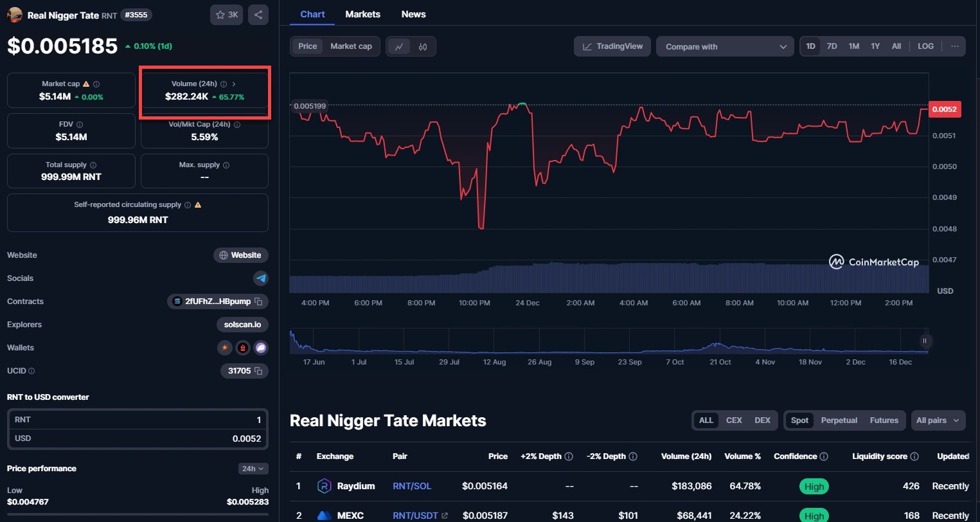Set chart range to 1D
The height and width of the screenshot is (522, 980).
click(x=810, y=46)
